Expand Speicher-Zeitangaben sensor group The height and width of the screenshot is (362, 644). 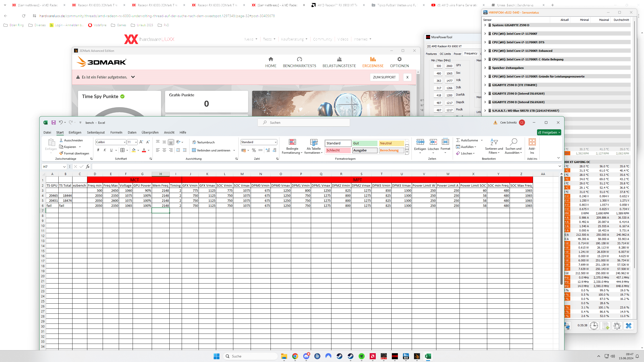tap(485, 68)
